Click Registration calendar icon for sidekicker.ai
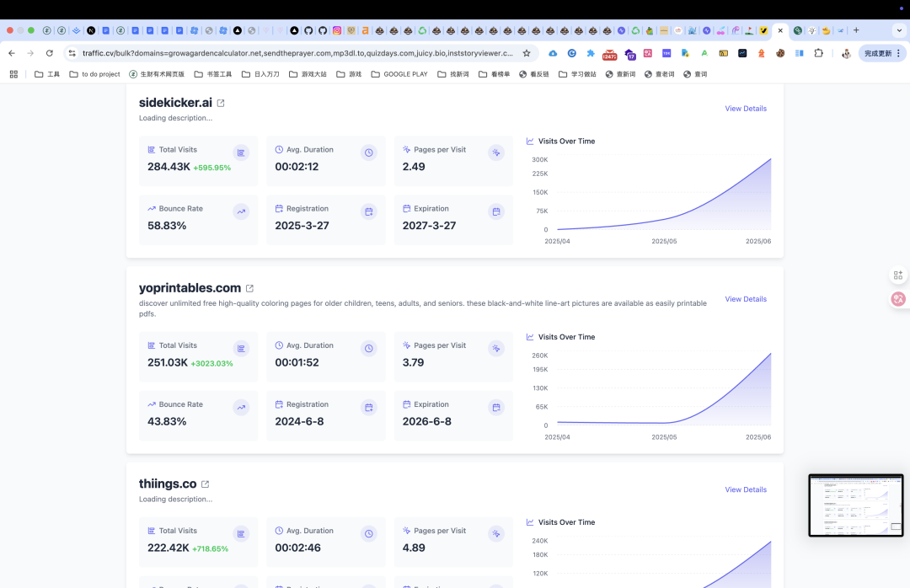910x588 pixels. pos(368,212)
